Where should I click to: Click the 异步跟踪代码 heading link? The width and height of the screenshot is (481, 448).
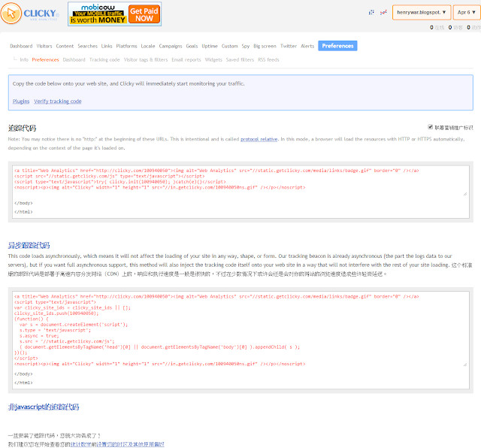point(29,245)
